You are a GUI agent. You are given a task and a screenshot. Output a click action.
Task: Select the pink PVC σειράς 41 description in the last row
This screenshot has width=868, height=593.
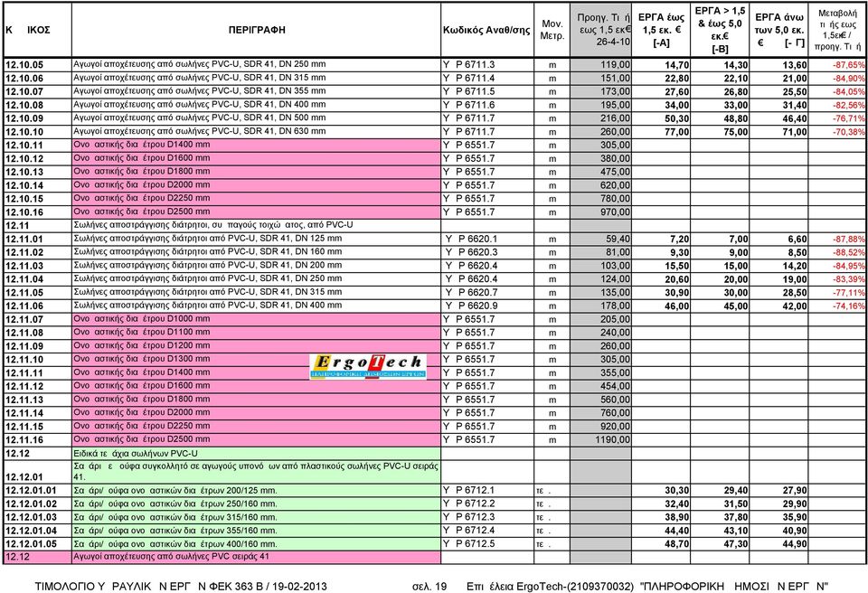tap(171, 556)
